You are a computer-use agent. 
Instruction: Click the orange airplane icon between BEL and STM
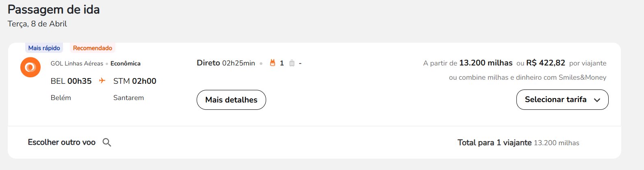(102, 81)
